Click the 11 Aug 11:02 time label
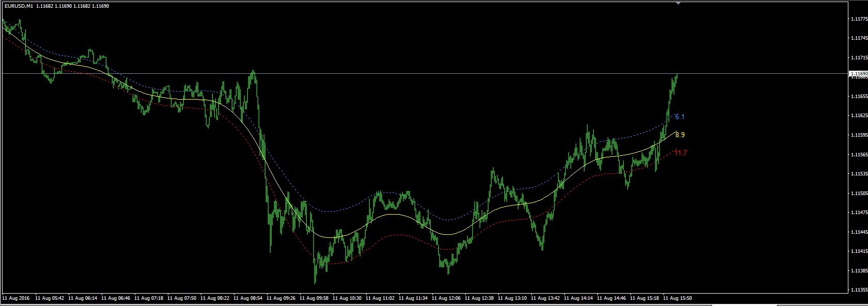Image resolution: width=868 pixels, height=306 pixels. tap(381, 298)
